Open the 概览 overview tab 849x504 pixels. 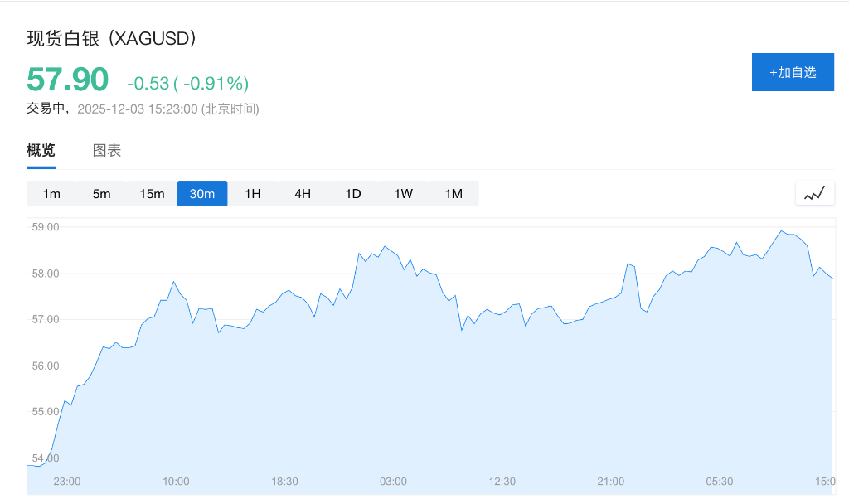click(41, 151)
